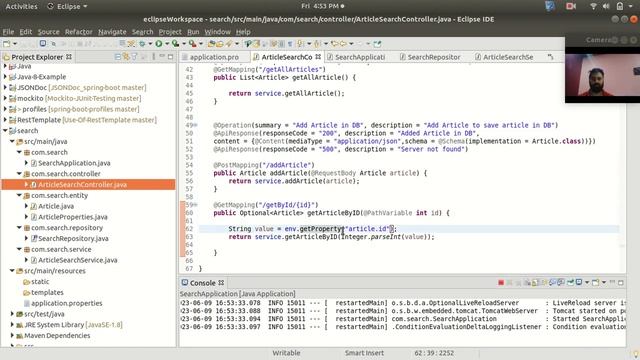This screenshot has width=640, height=360.
Task: Expand Maven Dependencies node
Action: [x=12, y=336]
